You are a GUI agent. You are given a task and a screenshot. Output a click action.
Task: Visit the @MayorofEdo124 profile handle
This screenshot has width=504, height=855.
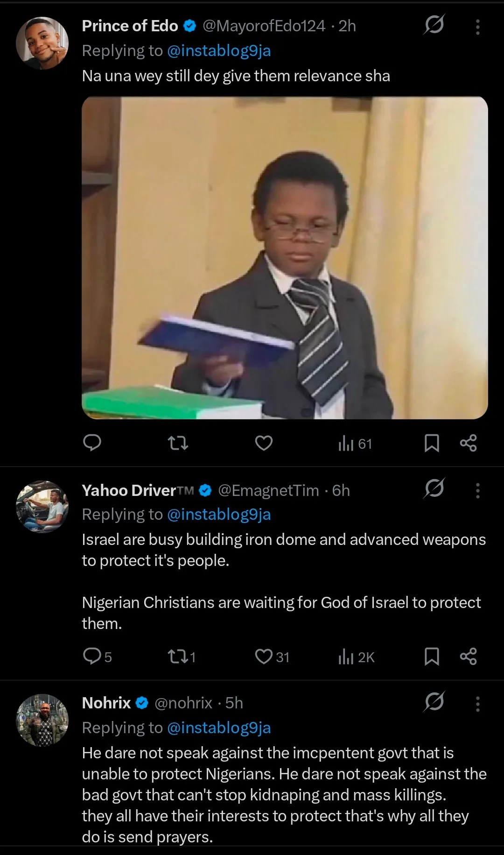tap(264, 26)
